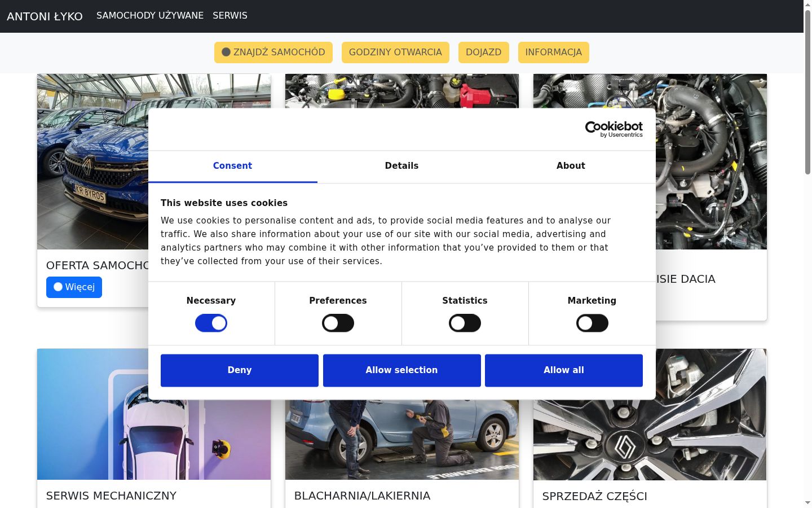The width and height of the screenshot is (812, 508).
Task: Click the Allow selection button
Action: [401, 370]
